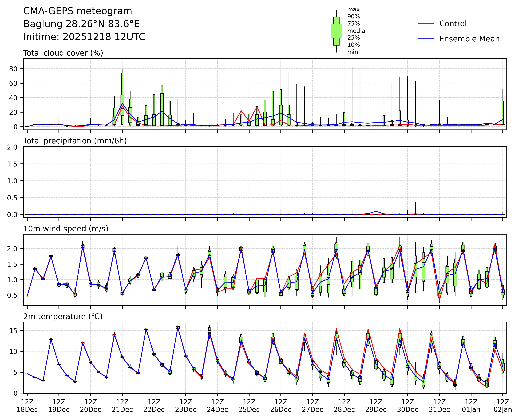Click the Total precipitation panel title
Image resolution: width=519 pixels, height=420 pixels.
click(75, 141)
